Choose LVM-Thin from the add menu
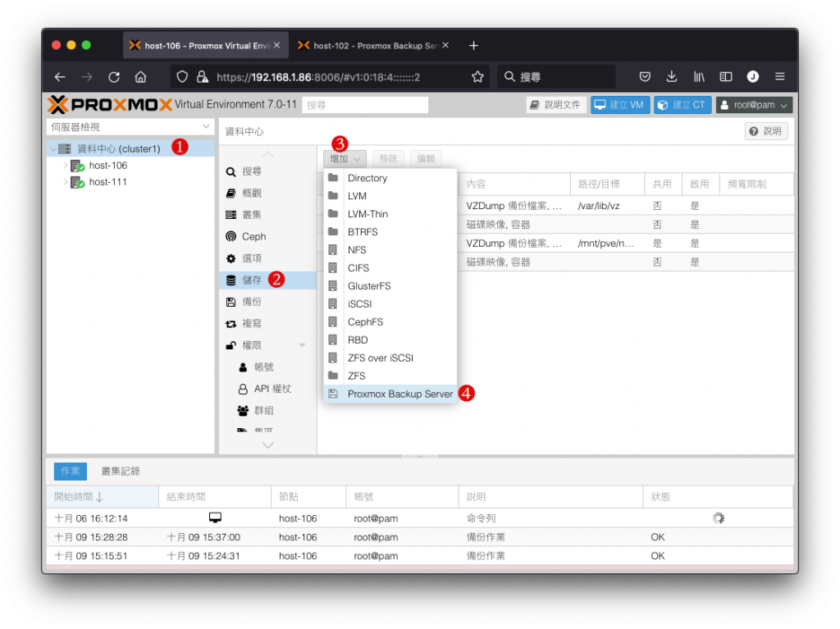Screen dimensions: 840x629 tap(390, 214)
